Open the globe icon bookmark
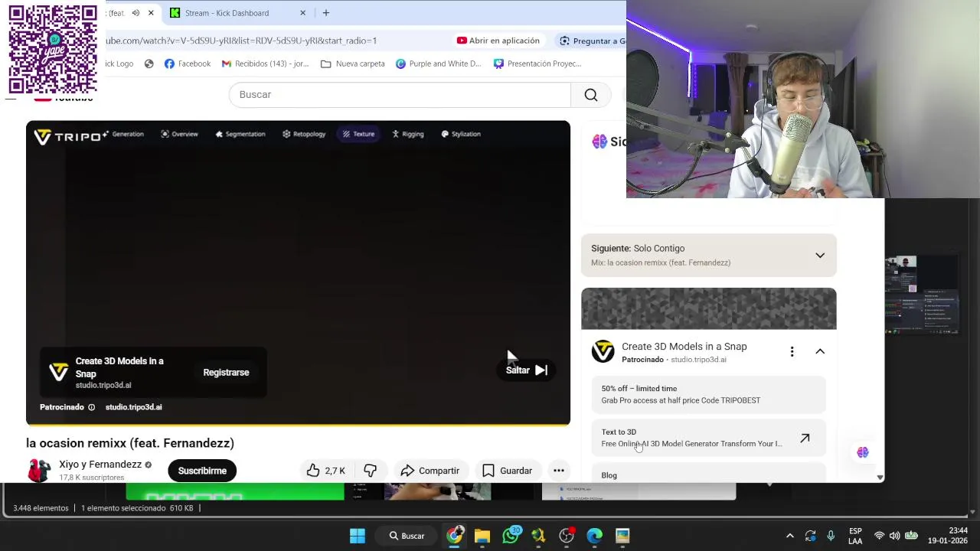The height and width of the screenshot is (551, 980). [149, 64]
